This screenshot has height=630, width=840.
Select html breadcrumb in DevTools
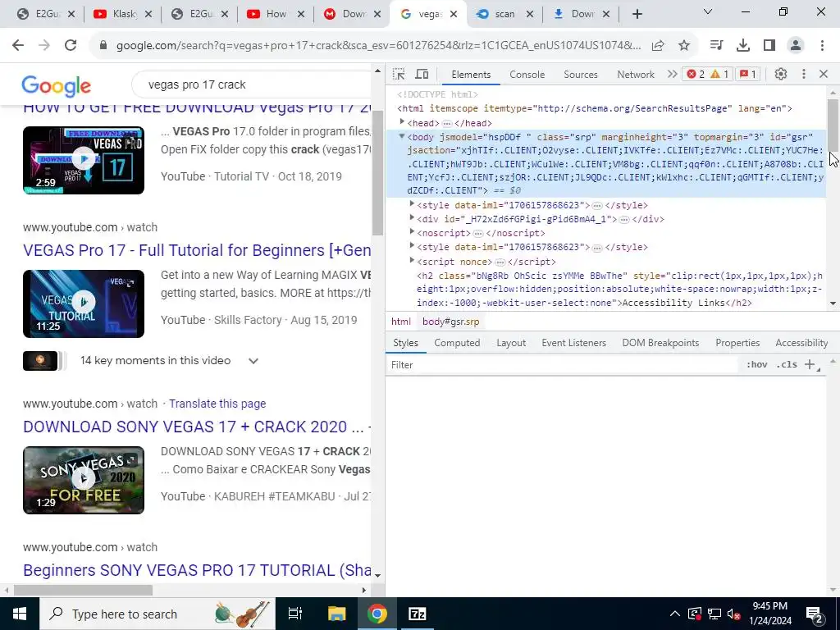pos(400,322)
